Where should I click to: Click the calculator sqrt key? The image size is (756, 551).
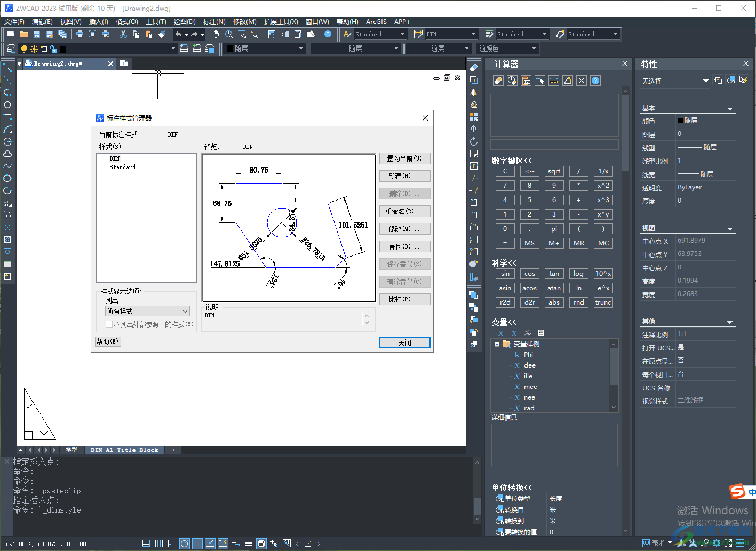554,171
